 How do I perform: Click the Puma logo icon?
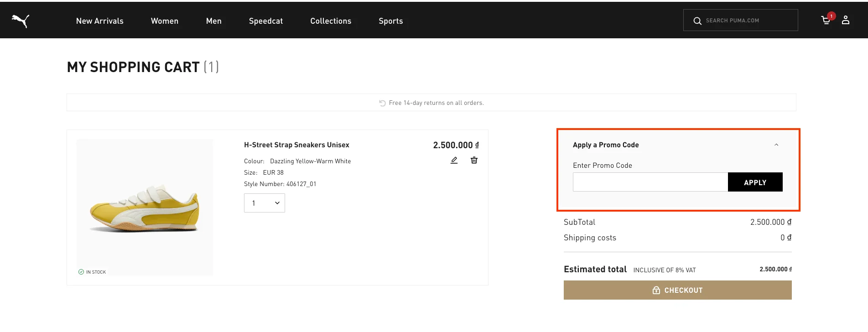(21, 21)
